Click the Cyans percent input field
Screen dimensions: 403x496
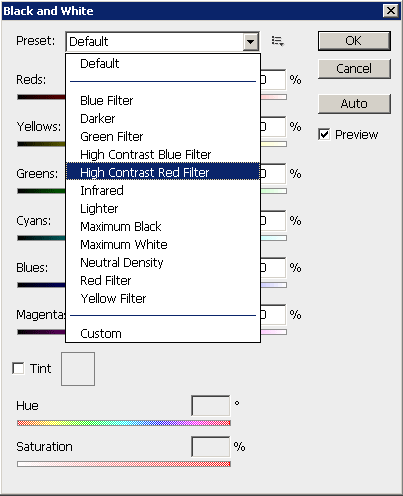pos(273,221)
